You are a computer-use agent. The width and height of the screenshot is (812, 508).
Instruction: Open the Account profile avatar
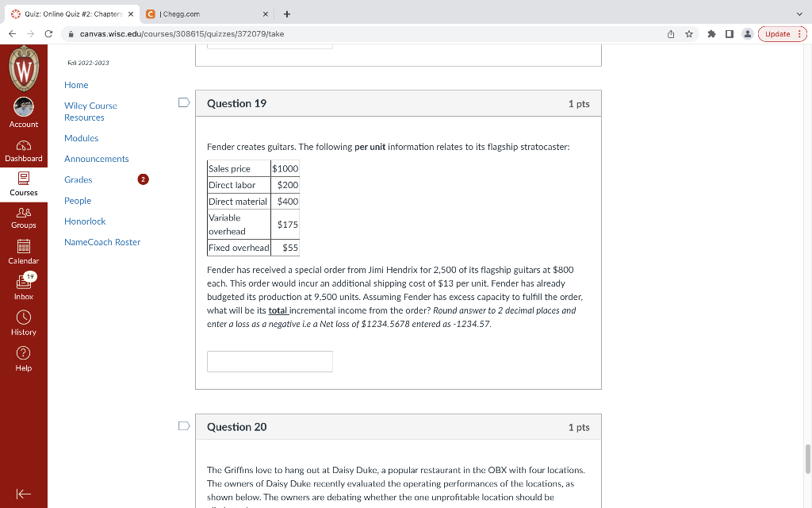pyautogui.click(x=23, y=107)
